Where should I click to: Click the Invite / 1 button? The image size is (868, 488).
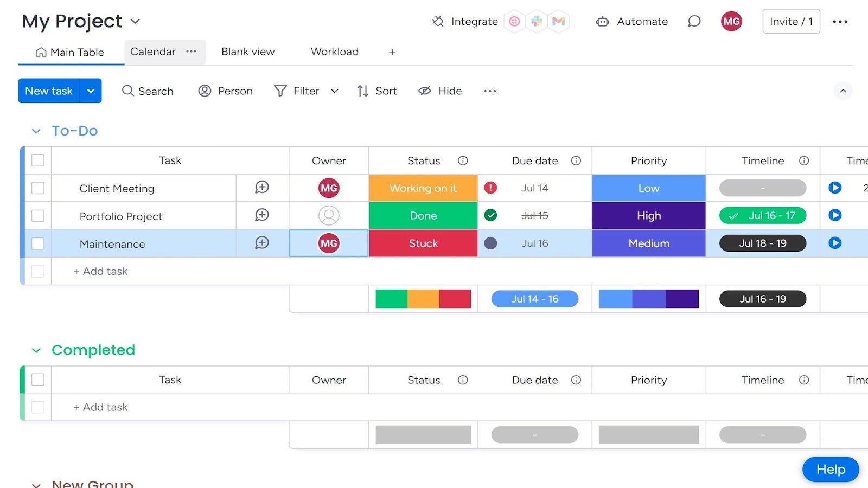pyautogui.click(x=791, y=22)
